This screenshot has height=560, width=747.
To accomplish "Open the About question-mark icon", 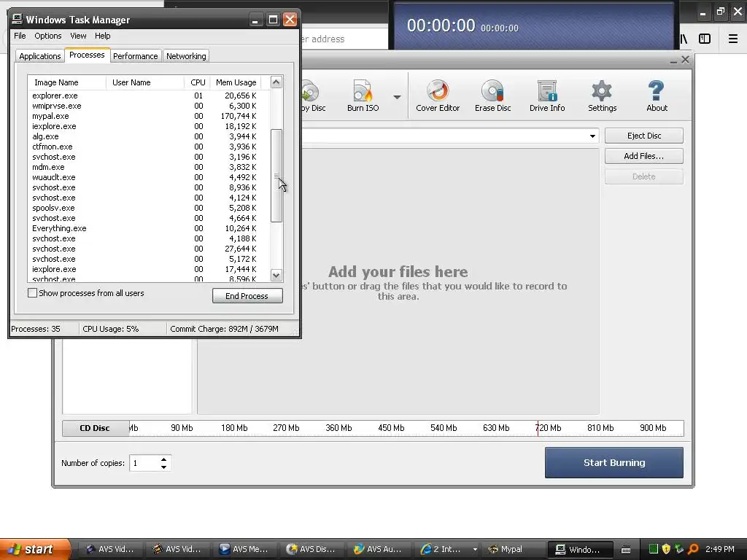I will click(657, 96).
